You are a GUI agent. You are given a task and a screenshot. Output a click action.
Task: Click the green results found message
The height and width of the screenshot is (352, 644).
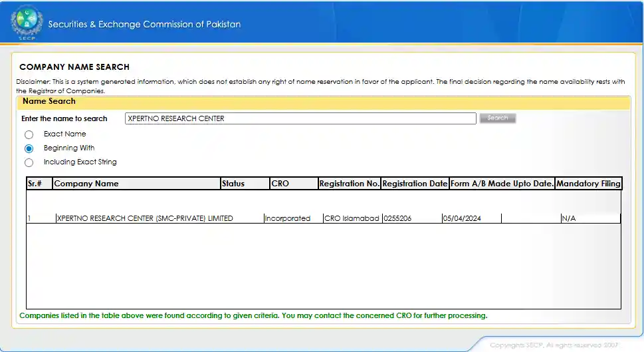(253, 315)
